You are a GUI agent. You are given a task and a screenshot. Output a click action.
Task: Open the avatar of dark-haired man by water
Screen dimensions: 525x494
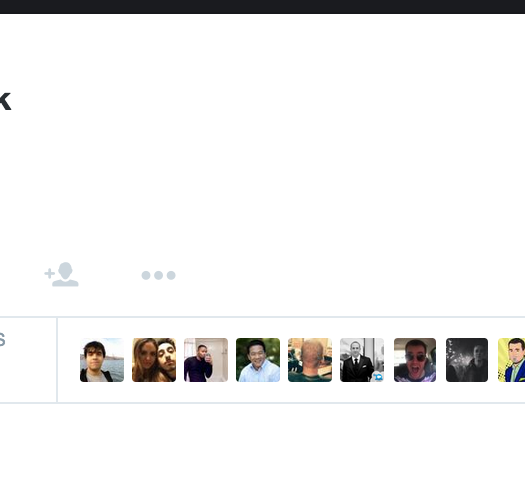click(102, 360)
